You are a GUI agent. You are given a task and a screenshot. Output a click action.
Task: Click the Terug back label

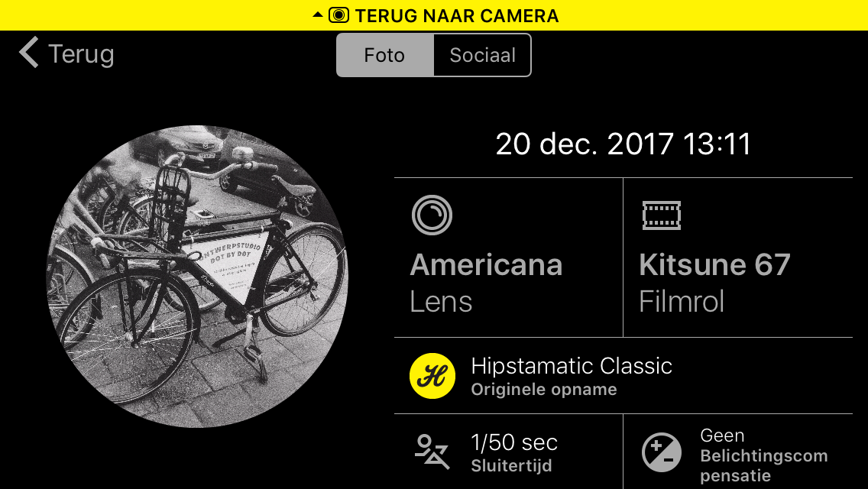(81, 53)
